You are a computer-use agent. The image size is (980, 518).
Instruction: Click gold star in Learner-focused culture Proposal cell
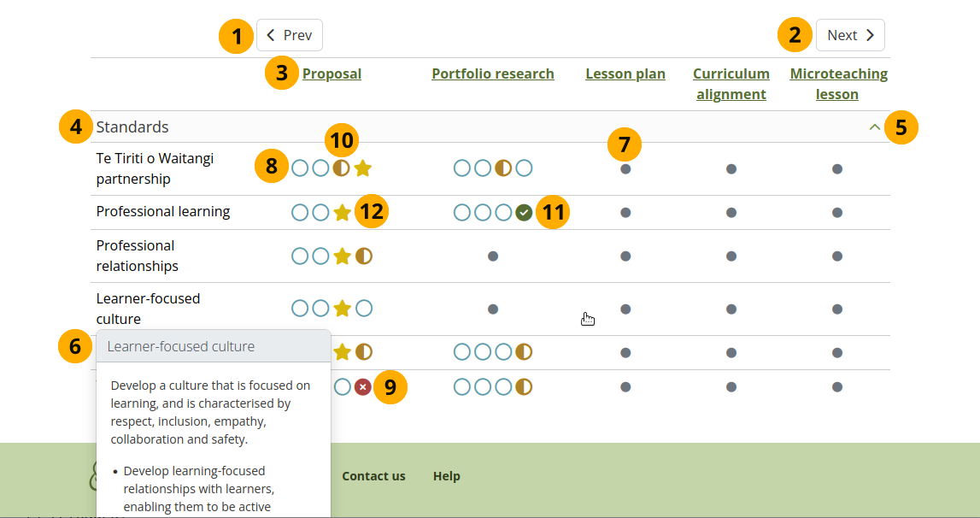342,309
